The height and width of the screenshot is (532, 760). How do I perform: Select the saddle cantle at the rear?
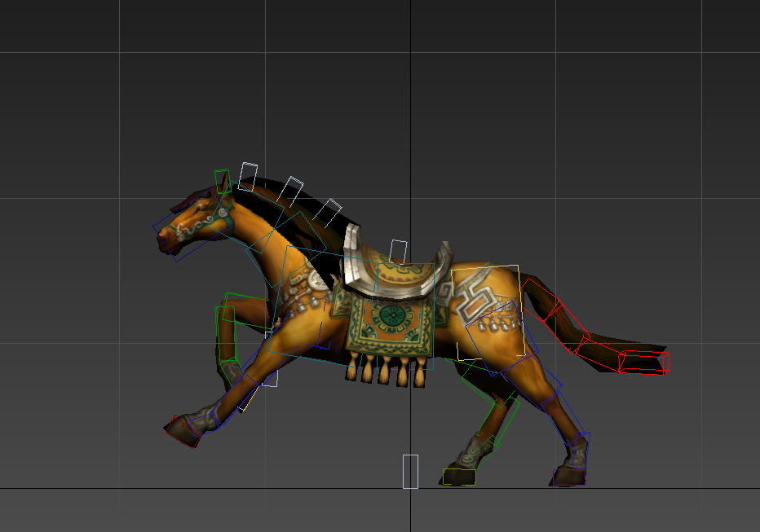pos(443,259)
